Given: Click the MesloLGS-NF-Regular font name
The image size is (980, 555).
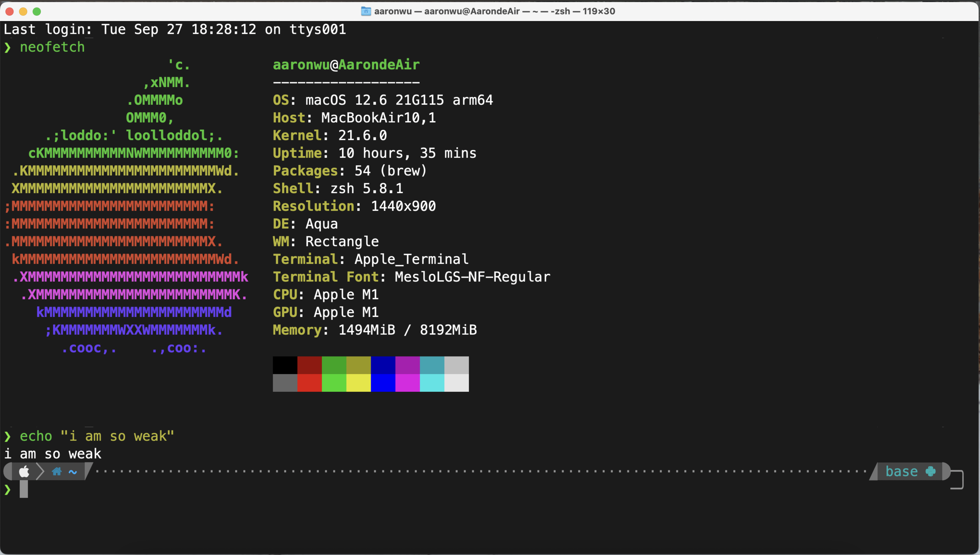Looking at the screenshot, I should pyautogui.click(x=472, y=277).
